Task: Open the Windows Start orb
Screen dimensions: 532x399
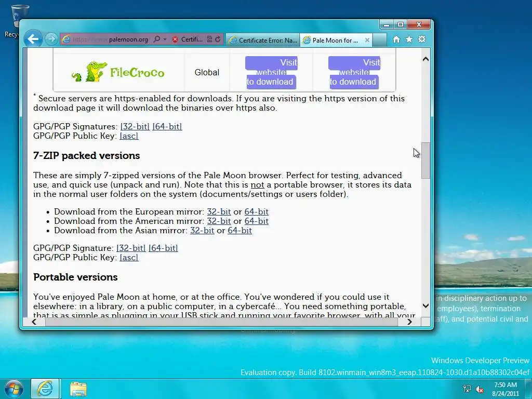Action: pos(14,389)
